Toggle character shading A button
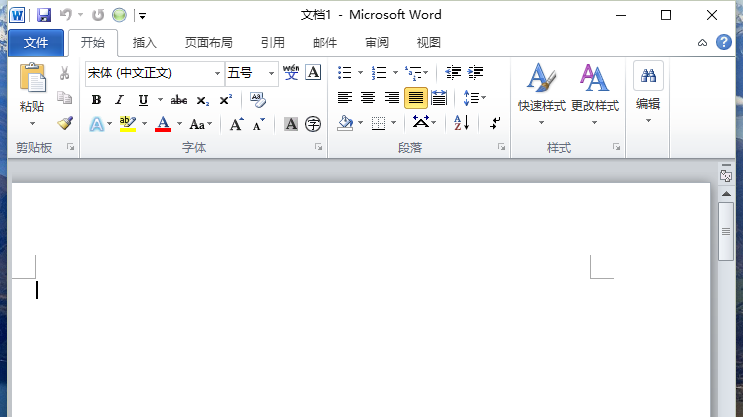This screenshot has width=743, height=417. (x=291, y=124)
